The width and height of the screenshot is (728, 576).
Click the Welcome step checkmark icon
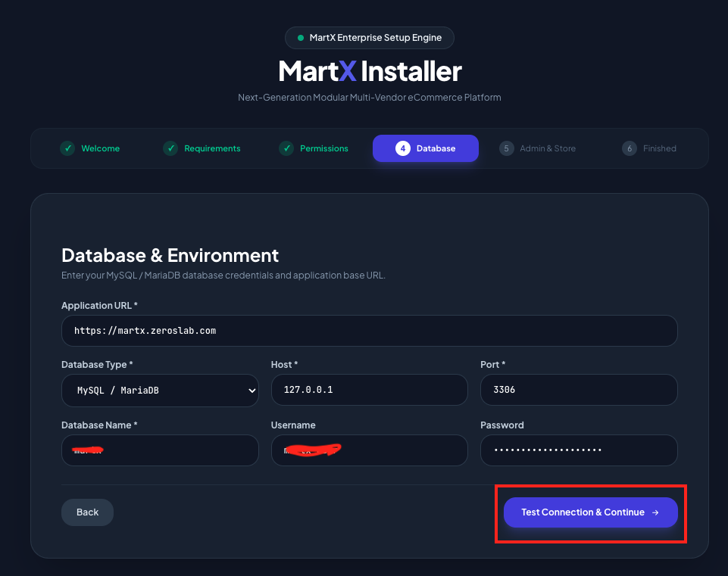click(67, 148)
